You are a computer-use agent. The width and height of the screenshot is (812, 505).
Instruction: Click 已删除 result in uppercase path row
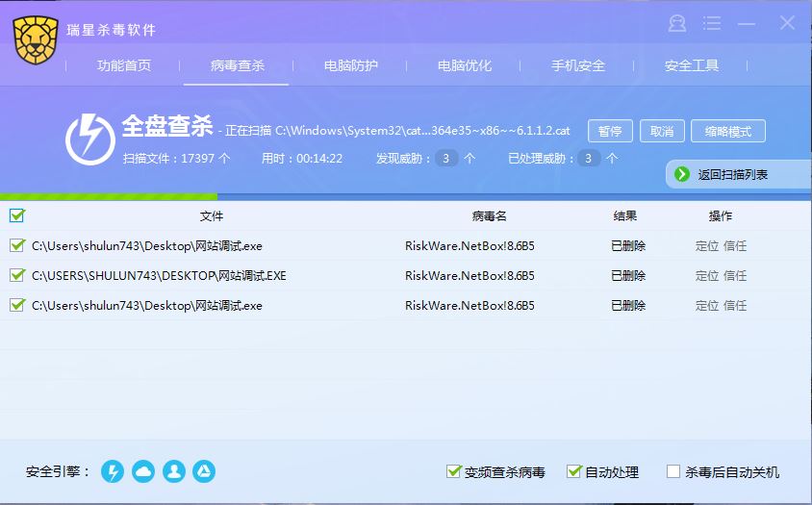click(628, 275)
